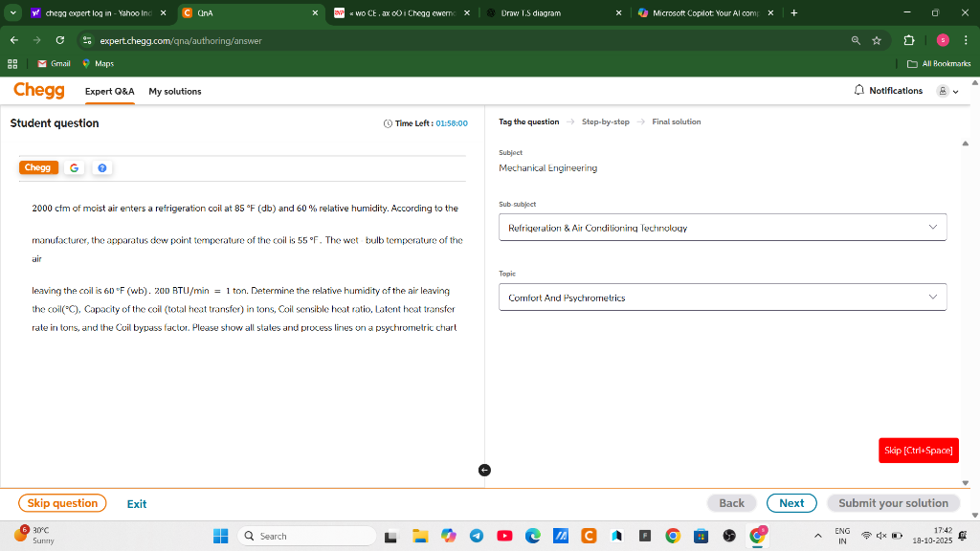Switch to the Microsoft Copilot browser tab

click(705, 12)
